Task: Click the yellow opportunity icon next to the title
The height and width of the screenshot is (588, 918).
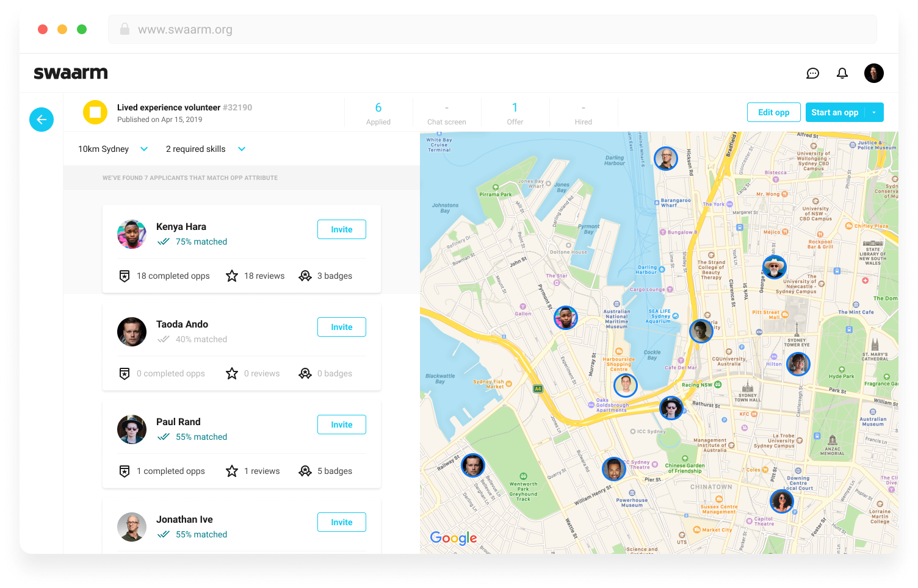Action: (x=95, y=112)
